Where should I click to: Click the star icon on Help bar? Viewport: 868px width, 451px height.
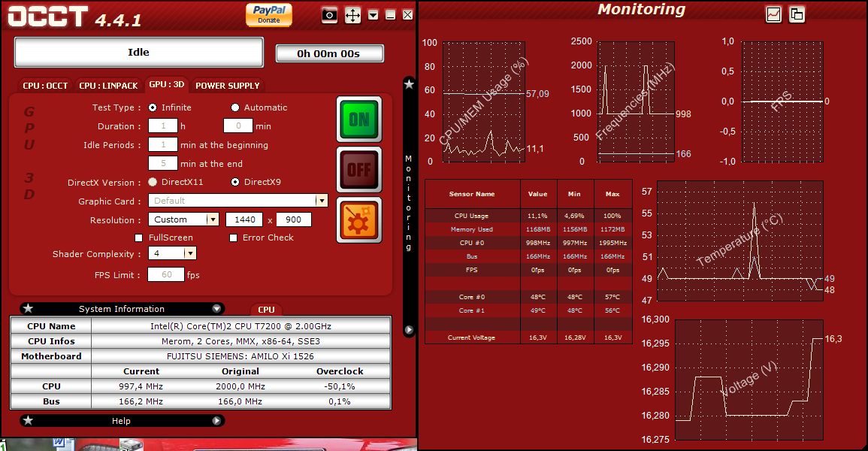tap(29, 421)
